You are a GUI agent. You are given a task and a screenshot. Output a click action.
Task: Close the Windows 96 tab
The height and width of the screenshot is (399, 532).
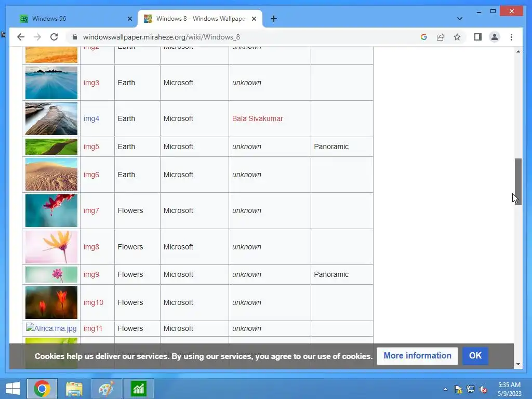129,19
